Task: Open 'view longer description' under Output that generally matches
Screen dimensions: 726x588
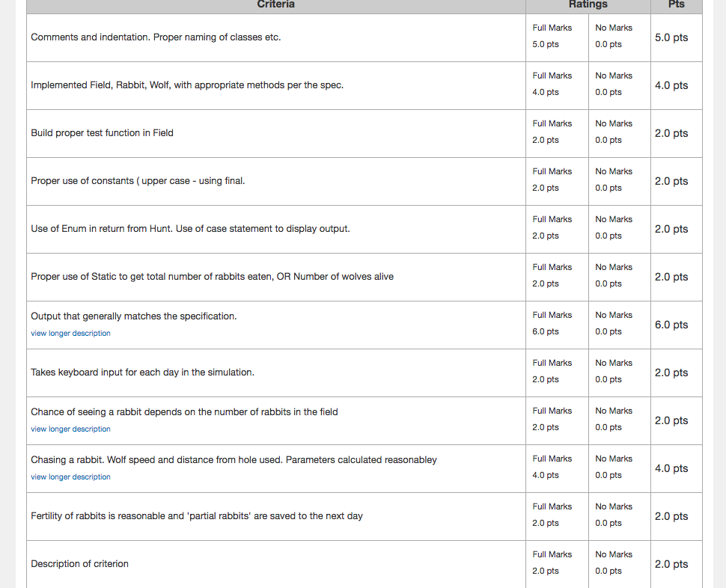Action: pyautogui.click(x=70, y=333)
